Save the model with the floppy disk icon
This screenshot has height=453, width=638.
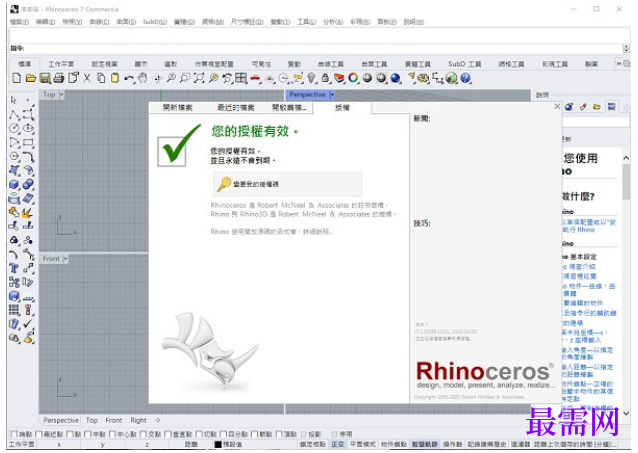coord(45,78)
